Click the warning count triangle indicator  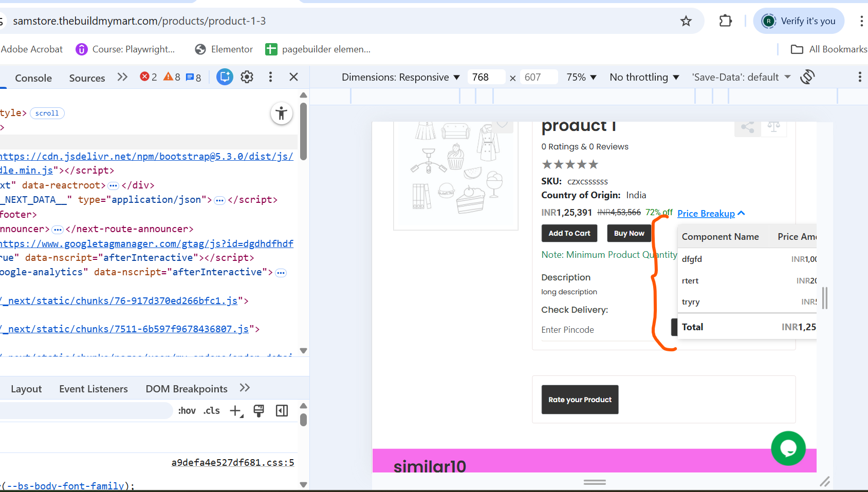pos(172,77)
